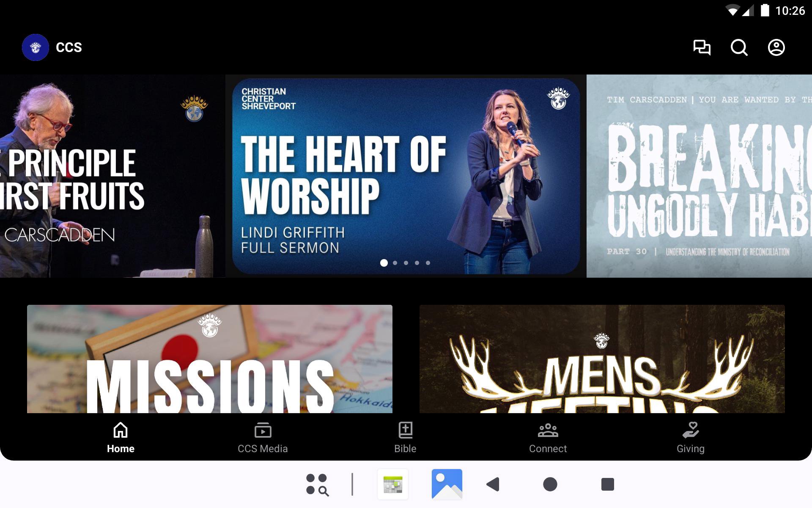Select the third carousel page dot
The image size is (812, 508).
pyautogui.click(x=406, y=263)
